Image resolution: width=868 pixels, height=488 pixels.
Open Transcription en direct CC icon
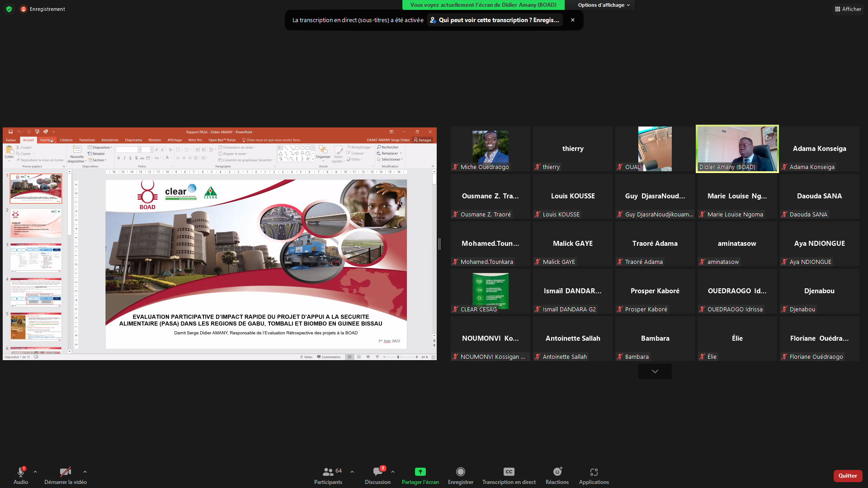pyautogui.click(x=509, y=472)
